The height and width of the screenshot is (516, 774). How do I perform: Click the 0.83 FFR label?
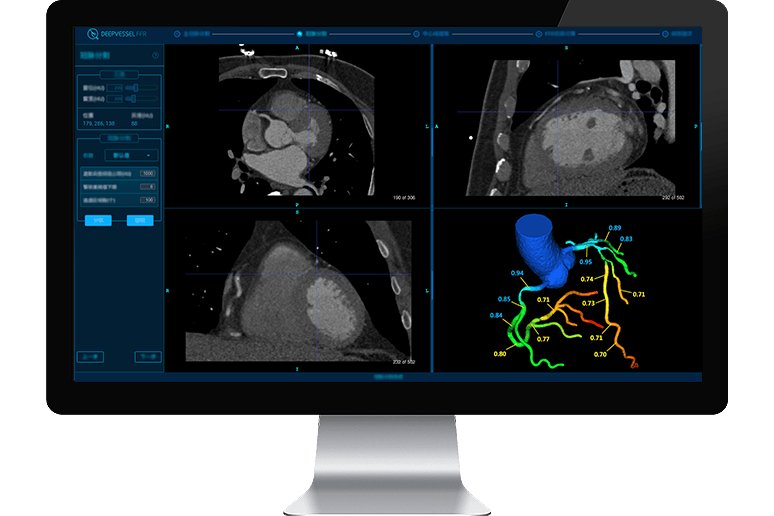626,238
